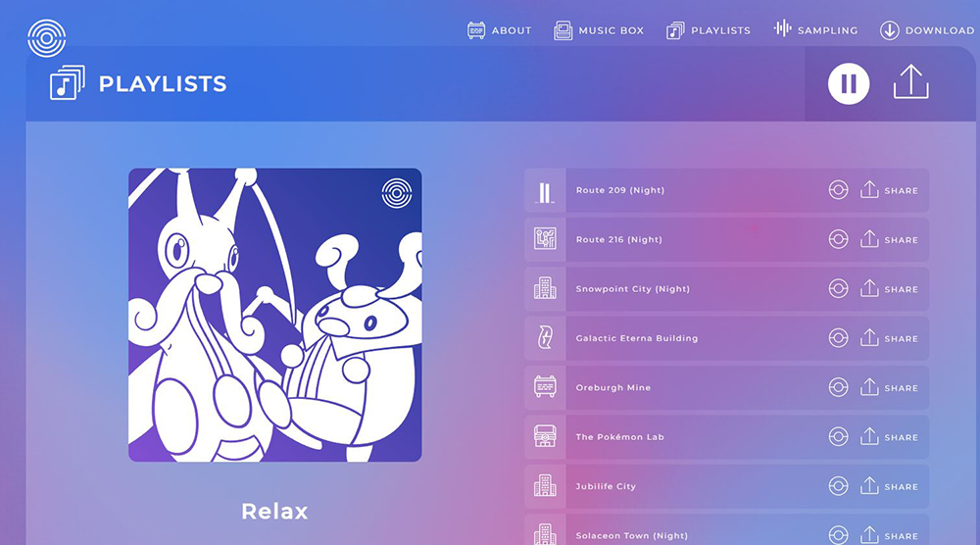The width and height of the screenshot is (980, 545).
Task: Pause the playlist with the large pause button
Action: [848, 83]
